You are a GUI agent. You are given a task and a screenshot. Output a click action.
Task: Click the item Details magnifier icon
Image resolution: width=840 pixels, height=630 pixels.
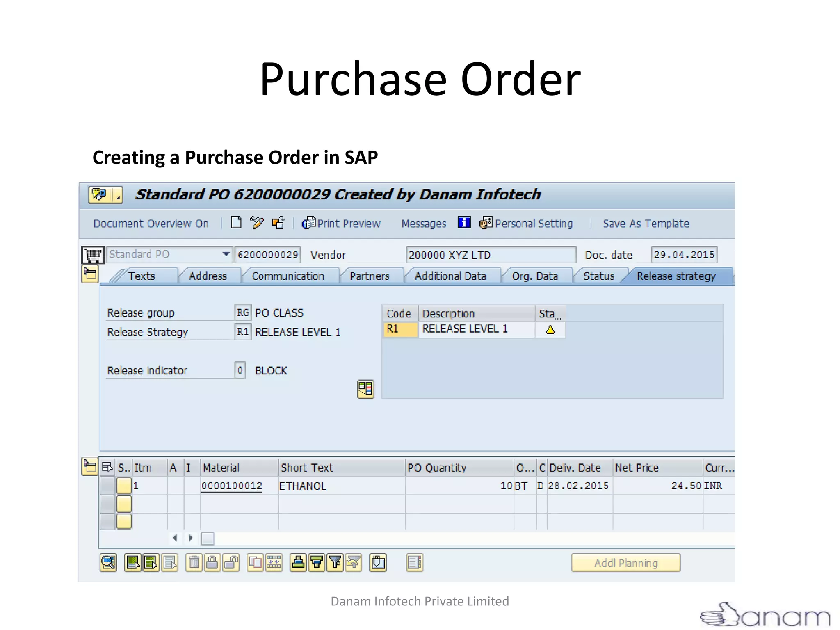coord(108,563)
